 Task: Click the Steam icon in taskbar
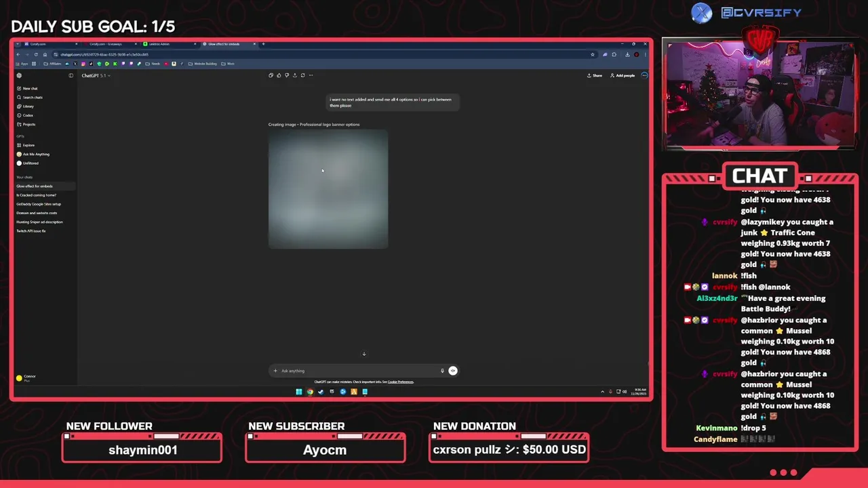321,391
